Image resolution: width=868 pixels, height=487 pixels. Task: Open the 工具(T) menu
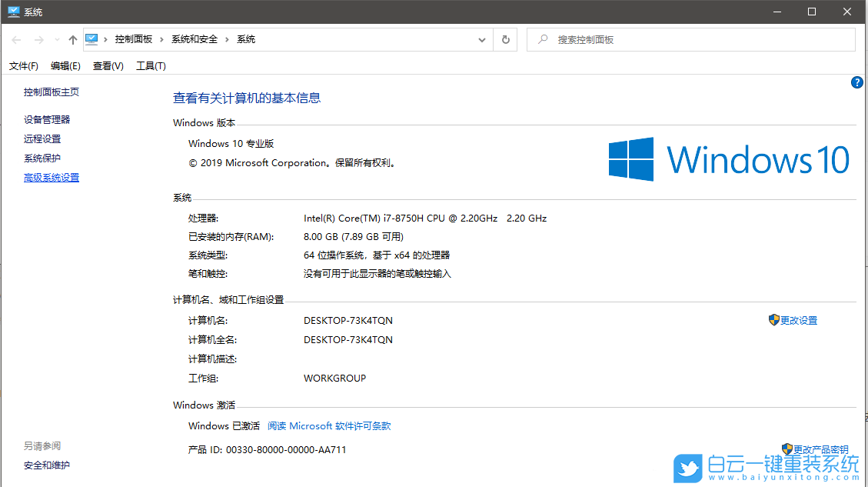point(151,65)
